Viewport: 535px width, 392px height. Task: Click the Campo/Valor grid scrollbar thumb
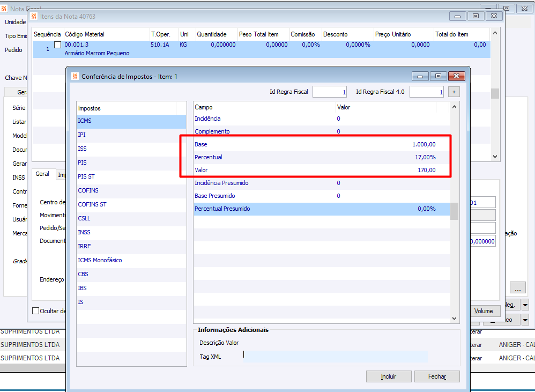tap(454, 211)
